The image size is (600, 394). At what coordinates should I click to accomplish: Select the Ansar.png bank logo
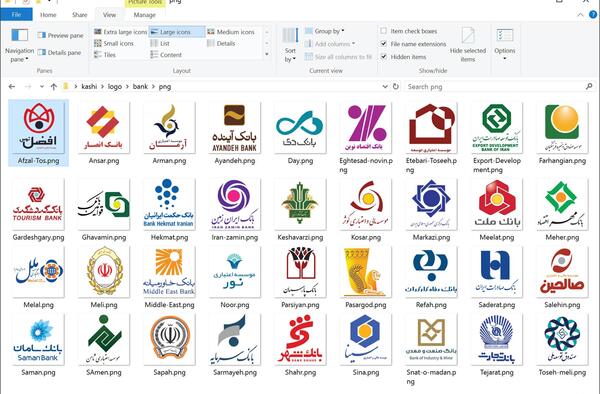pos(104,127)
